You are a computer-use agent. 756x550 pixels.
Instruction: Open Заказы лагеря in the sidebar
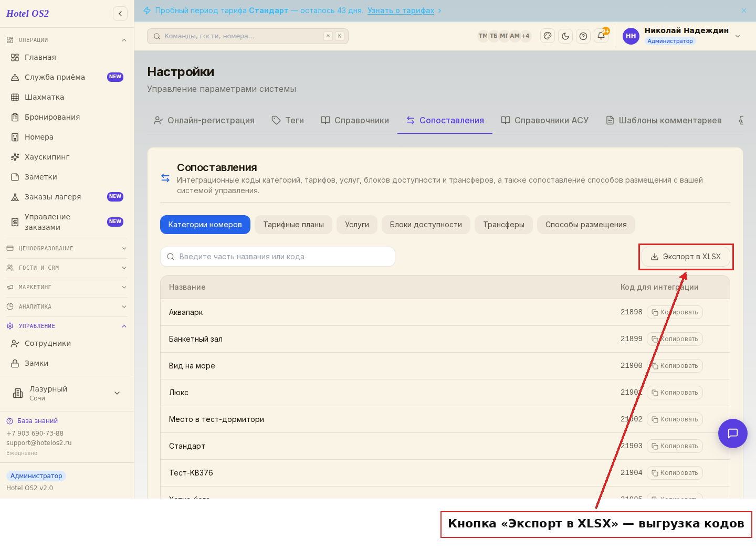(67, 197)
